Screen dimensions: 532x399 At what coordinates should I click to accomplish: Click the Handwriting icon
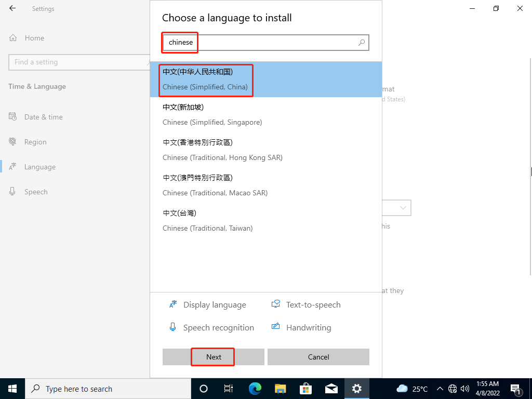[275, 327]
